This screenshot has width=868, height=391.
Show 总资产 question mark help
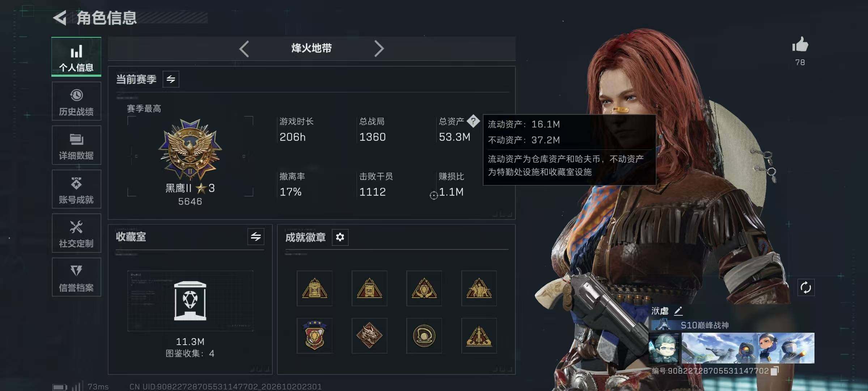(473, 121)
